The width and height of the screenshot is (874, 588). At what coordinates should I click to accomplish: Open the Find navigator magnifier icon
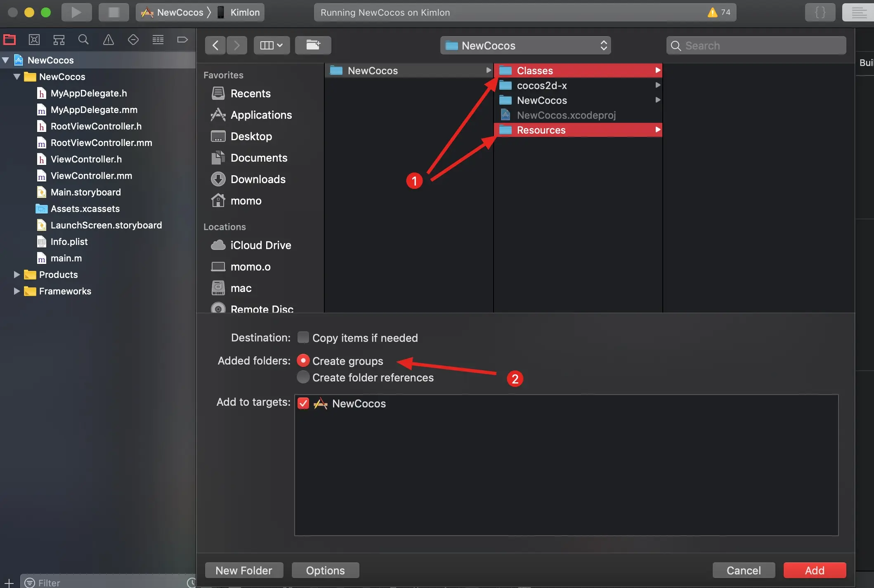click(83, 40)
